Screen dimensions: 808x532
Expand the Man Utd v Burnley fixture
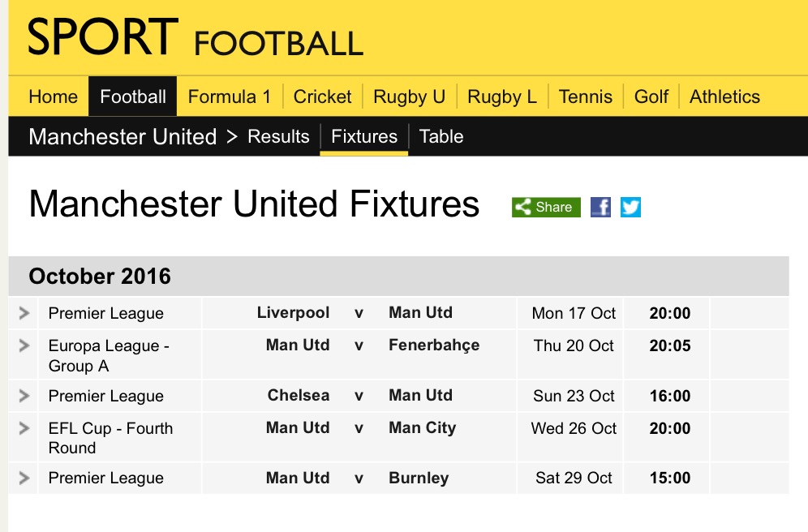(24, 478)
